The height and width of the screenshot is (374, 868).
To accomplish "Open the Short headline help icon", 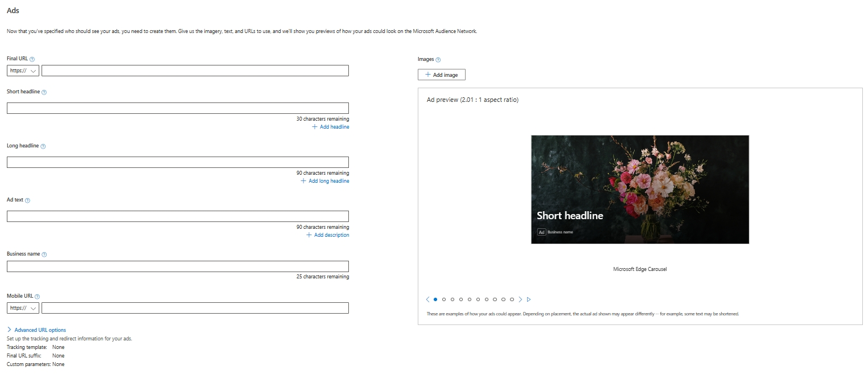I will pyautogui.click(x=44, y=92).
